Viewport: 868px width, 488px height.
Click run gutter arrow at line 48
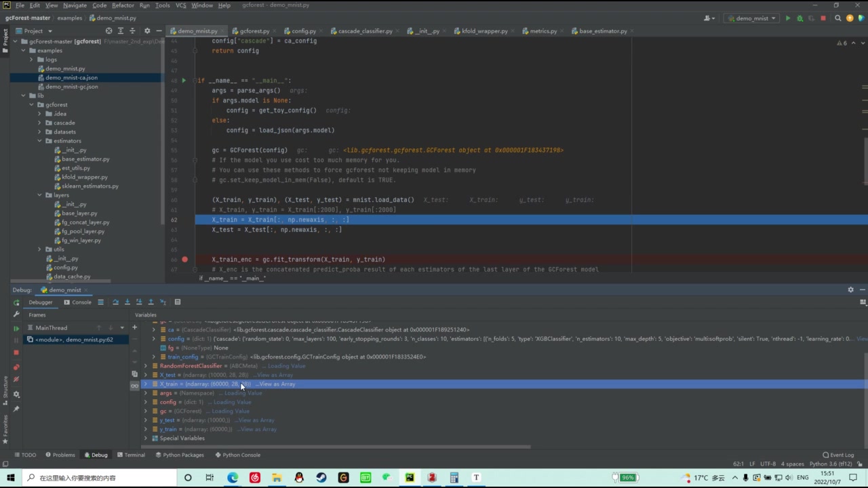(x=184, y=81)
